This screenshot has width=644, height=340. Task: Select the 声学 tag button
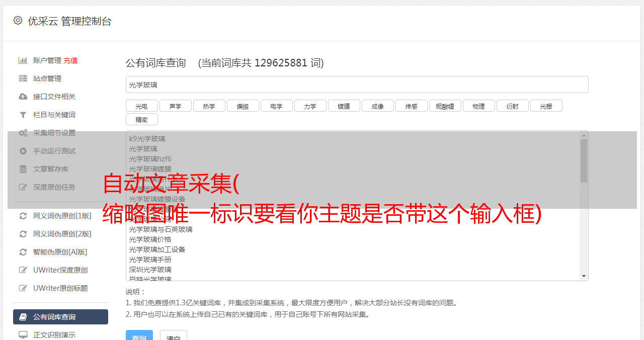(x=175, y=106)
